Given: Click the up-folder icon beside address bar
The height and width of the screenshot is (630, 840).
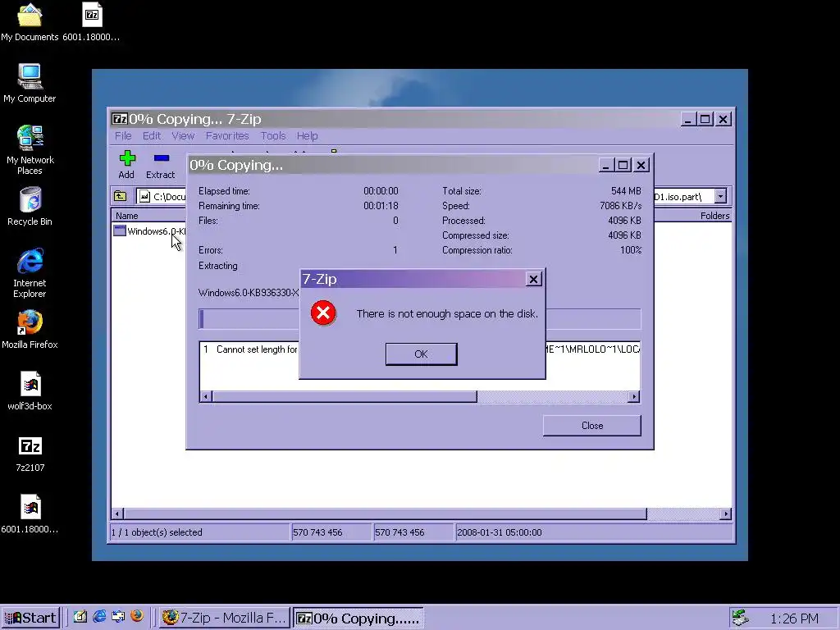Looking at the screenshot, I should [120, 197].
